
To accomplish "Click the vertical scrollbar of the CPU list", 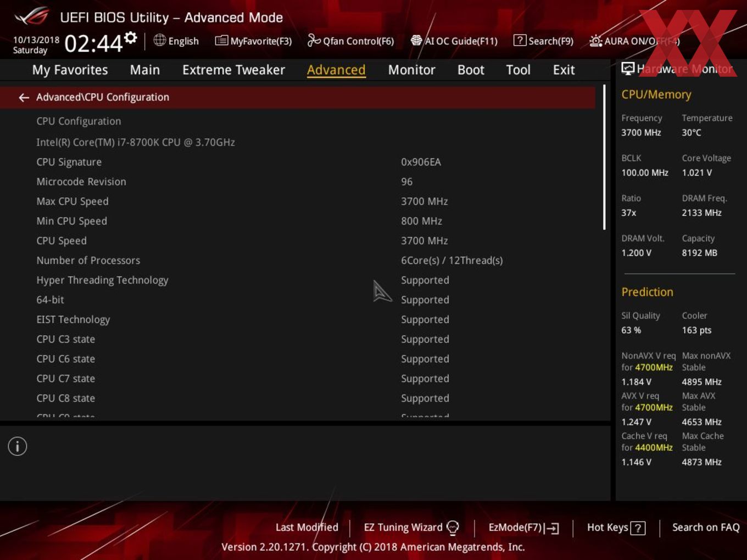I will 604,158.
